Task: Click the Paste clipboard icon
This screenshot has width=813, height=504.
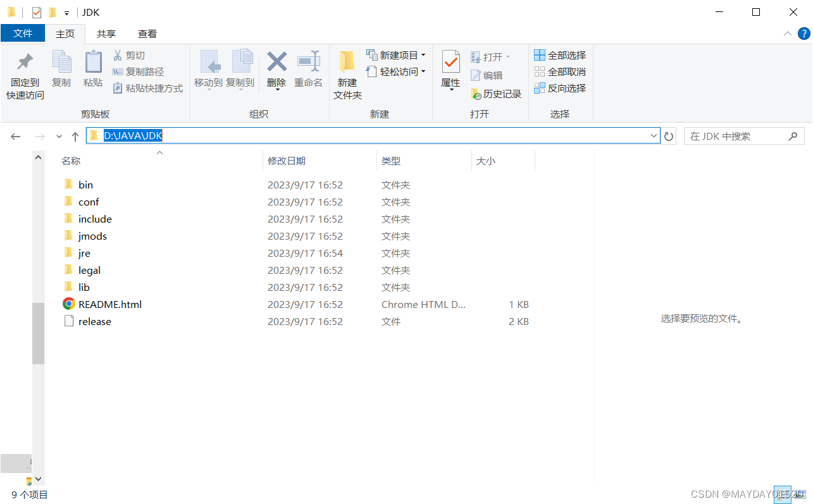Action: click(93, 62)
